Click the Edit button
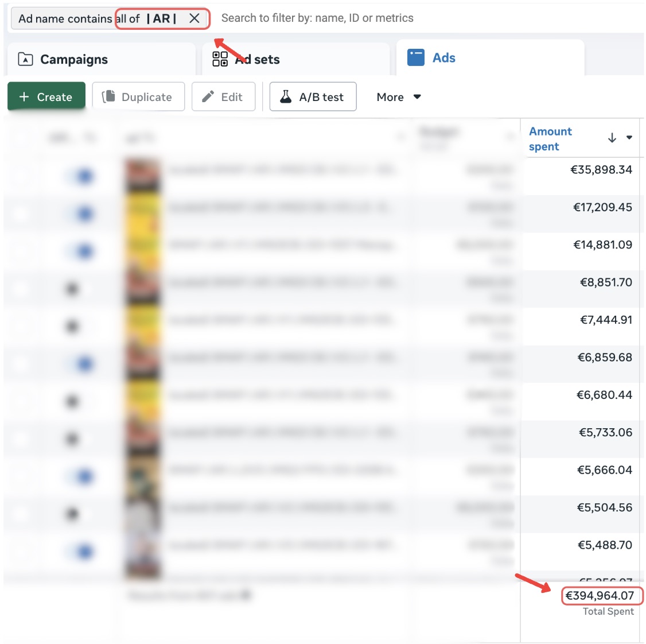The width and height of the screenshot is (646, 644). point(223,97)
